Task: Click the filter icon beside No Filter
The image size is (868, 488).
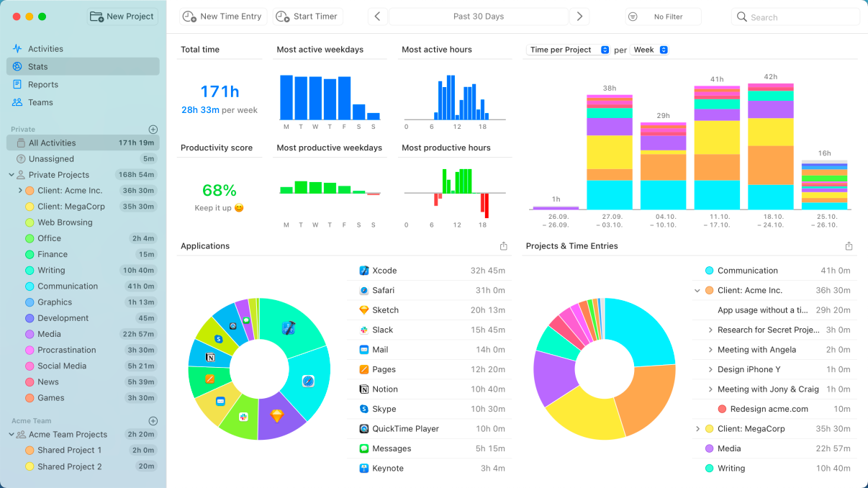Action: pyautogui.click(x=633, y=17)
